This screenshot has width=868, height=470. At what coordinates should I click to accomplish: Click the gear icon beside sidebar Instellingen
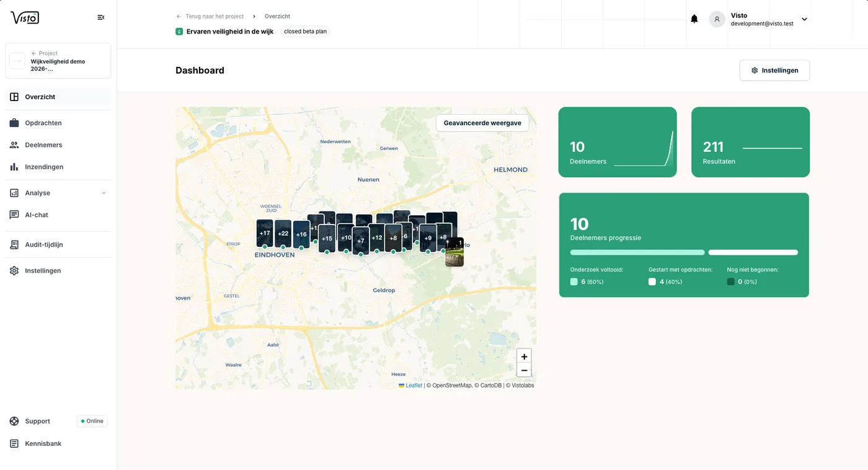(x=14, y=271)
